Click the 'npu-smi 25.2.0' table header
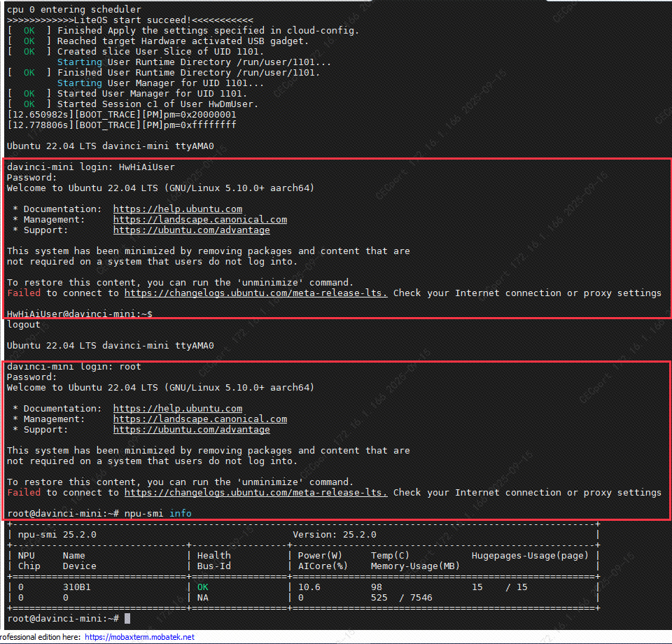672x644 pixels. 57,535
